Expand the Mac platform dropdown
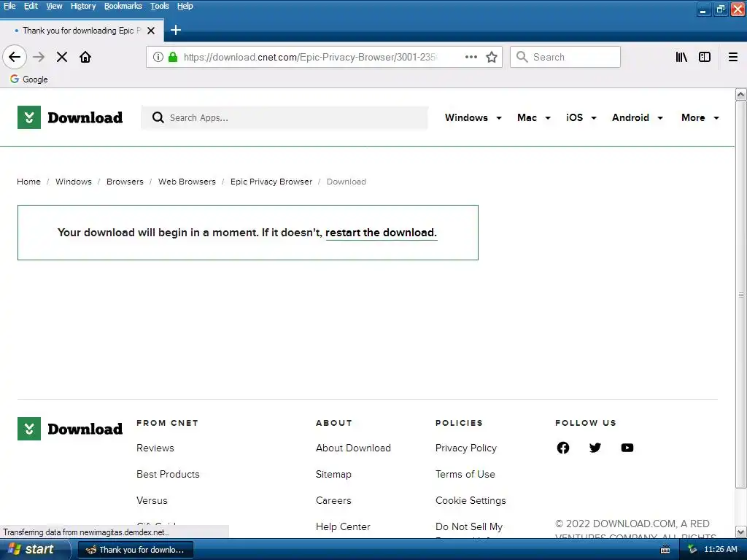Image resolution: width=747 pixels, height=560 pixels. (x=533, y=117)
